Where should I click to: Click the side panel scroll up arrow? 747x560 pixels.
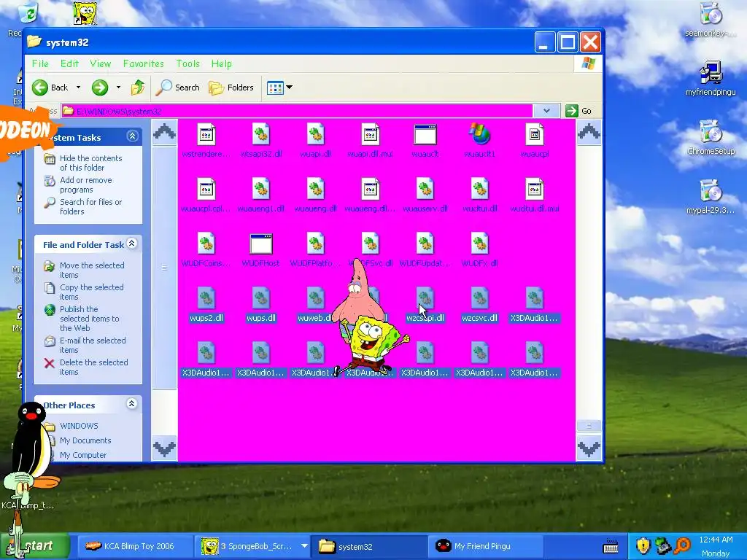(164, 131)
